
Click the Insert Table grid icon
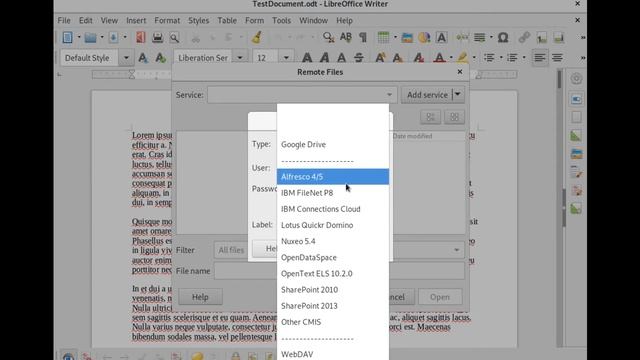383,38
